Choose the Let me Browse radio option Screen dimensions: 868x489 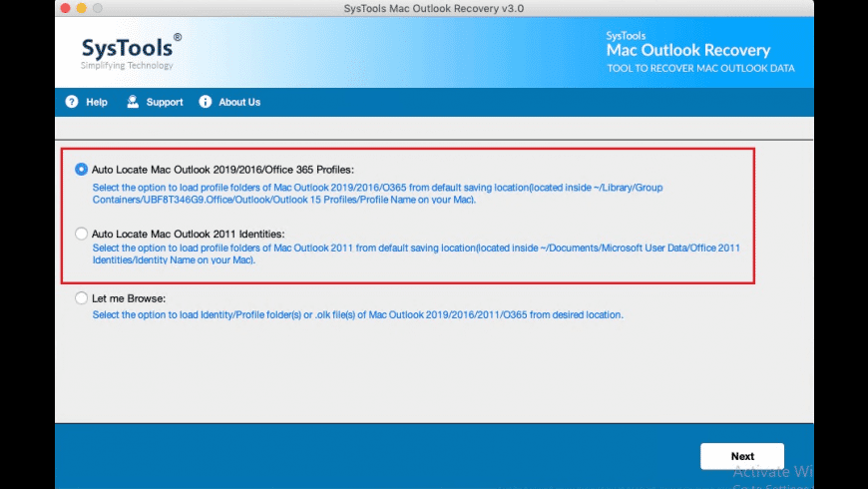pyautogui.click(x=82, y=298)
